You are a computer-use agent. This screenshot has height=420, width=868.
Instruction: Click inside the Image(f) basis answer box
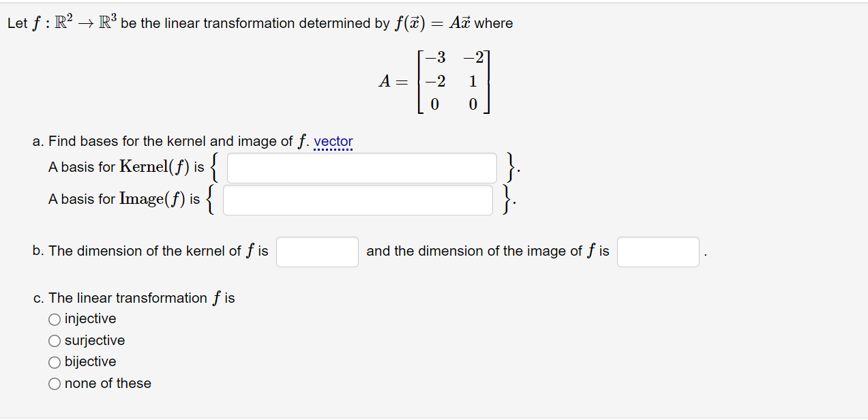(x=357, y=199)
